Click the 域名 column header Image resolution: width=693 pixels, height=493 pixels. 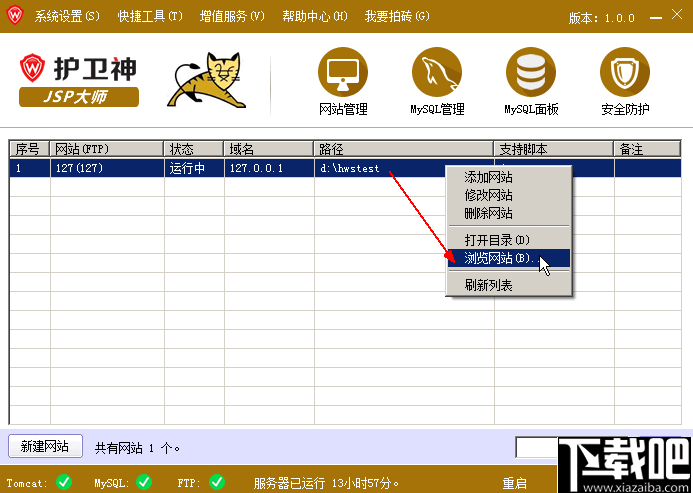(x=269, y=149)
